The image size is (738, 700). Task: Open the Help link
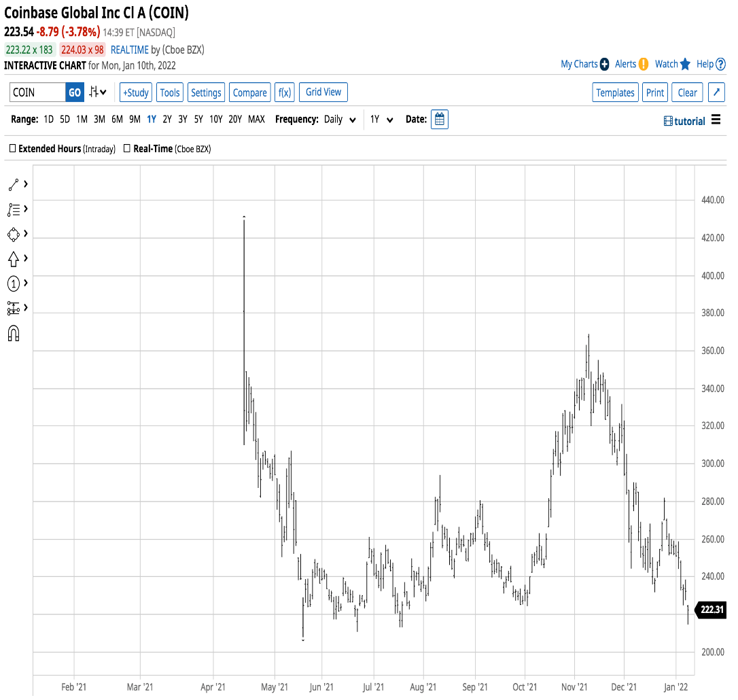click(705, 64)
